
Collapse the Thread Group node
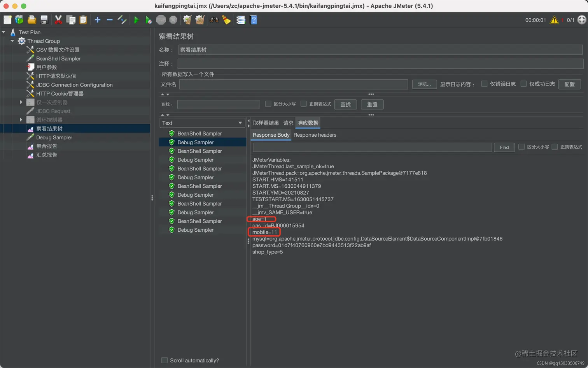(12, 41)
